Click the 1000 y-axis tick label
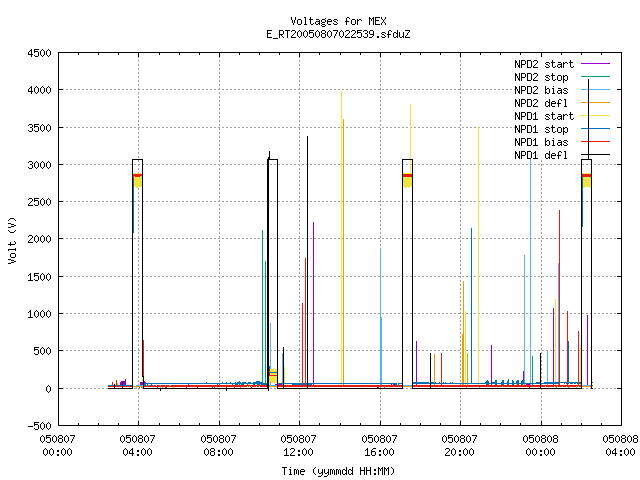Image resolution: width=640 pixels, height=480 pixels. (x=40, y=314)
